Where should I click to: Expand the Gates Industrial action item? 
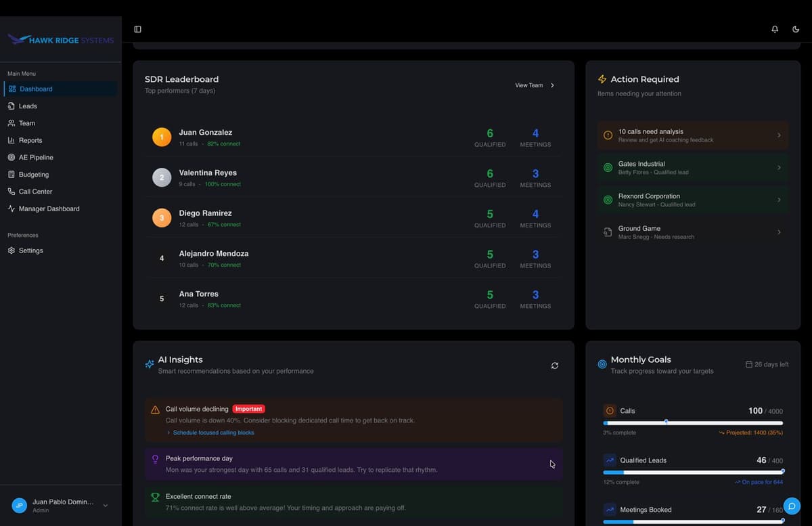coord(692,167)
